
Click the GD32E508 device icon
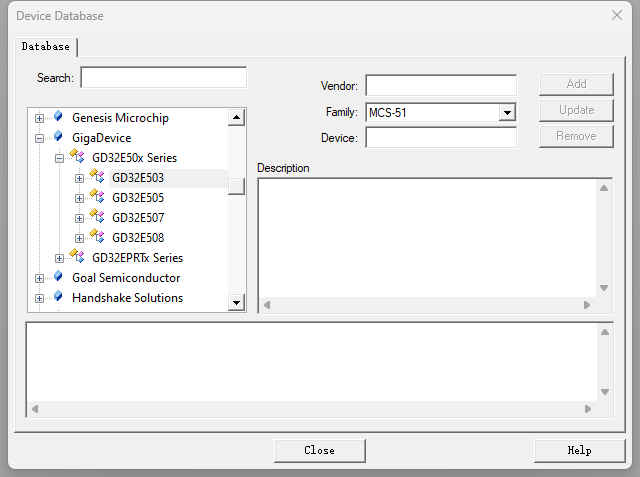97,235
